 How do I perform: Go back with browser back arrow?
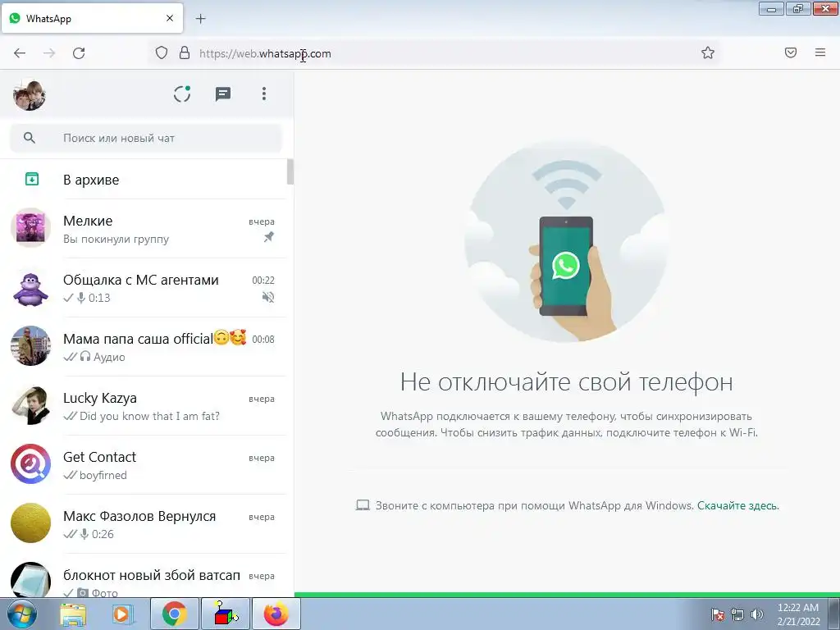pos(20,53)
